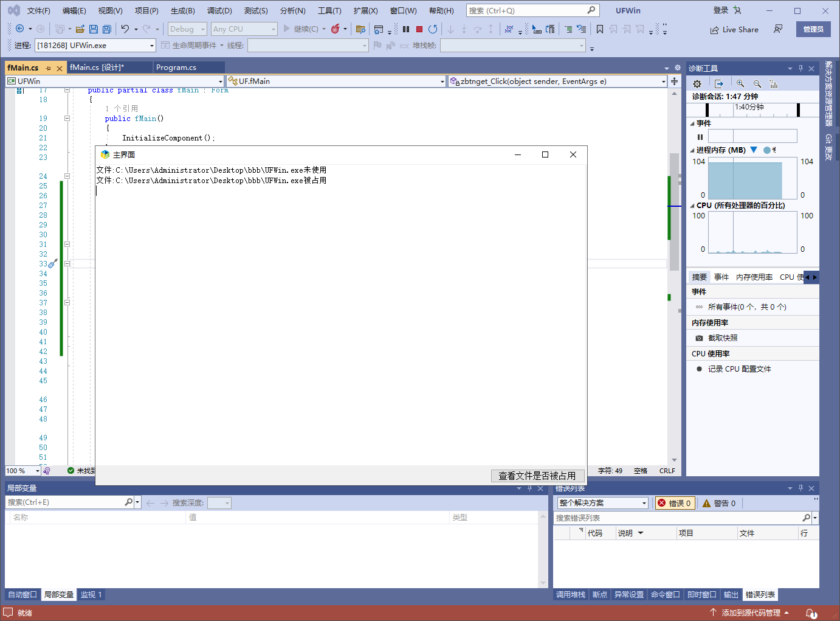
Task: Open the UF.fMain class dropdown
Action: (x=442, y=82)
